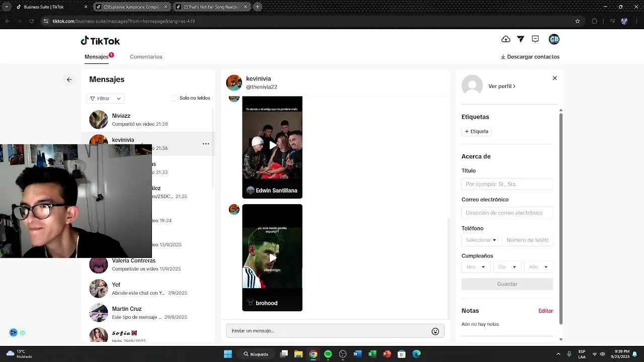Open Spotify from the taskbar
This screenshot has width=644, height=362.
[x=328, y=354]
